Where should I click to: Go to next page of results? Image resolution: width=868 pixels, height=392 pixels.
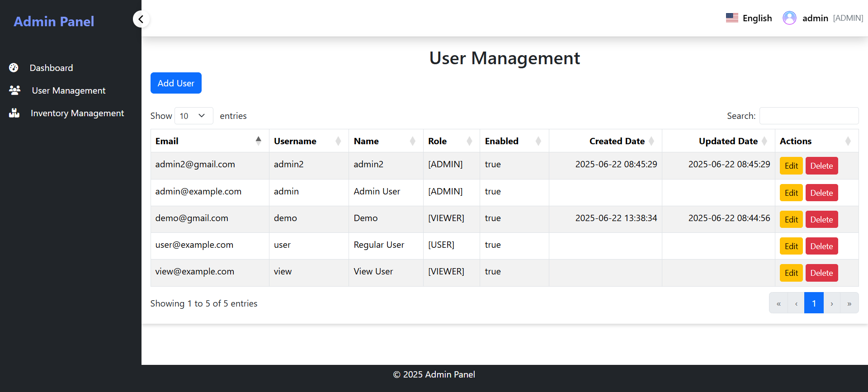pyautogui.click(x=832, y=303)
